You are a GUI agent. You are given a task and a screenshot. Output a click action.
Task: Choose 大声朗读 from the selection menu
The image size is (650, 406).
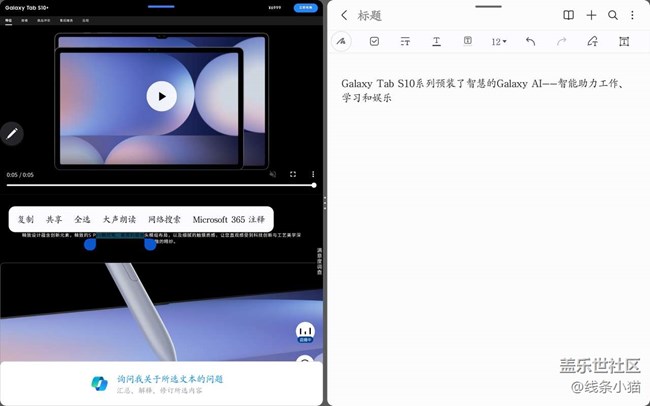coord(119,219)
